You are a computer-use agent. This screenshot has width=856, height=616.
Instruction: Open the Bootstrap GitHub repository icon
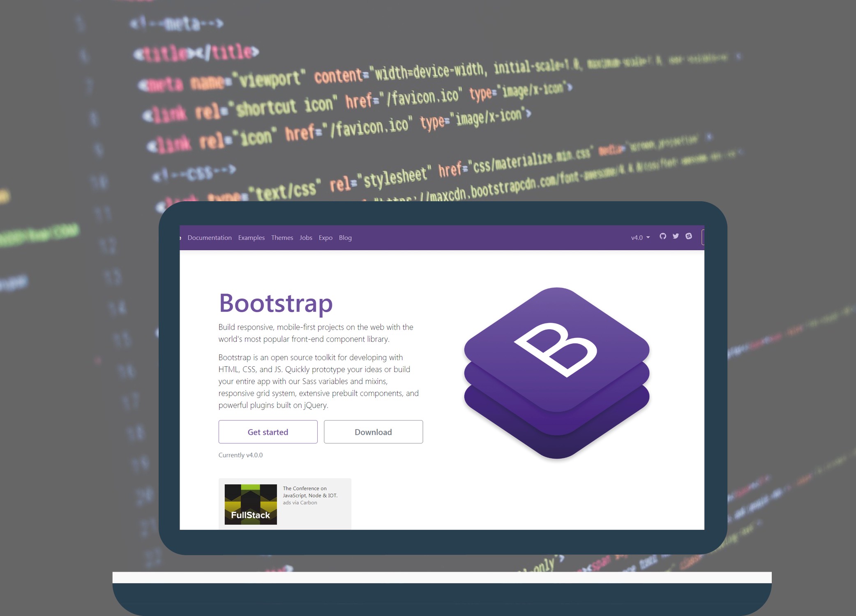click(662, 237)
